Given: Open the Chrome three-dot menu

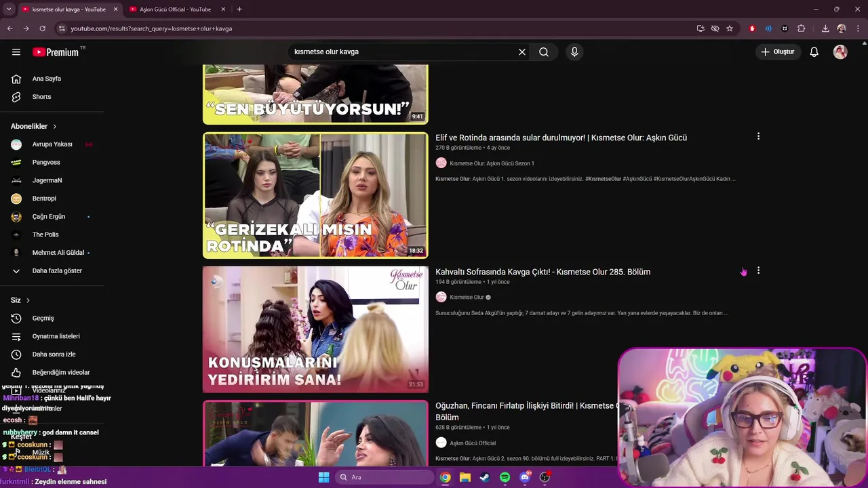Looking at the screenshot, I should click(858, 28).
